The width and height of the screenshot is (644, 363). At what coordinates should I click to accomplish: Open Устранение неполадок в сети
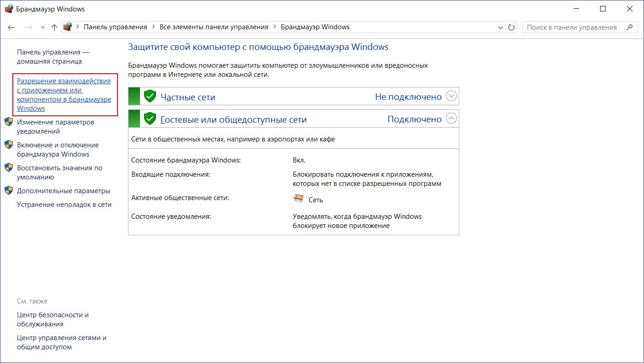click(x=64, y=205)
